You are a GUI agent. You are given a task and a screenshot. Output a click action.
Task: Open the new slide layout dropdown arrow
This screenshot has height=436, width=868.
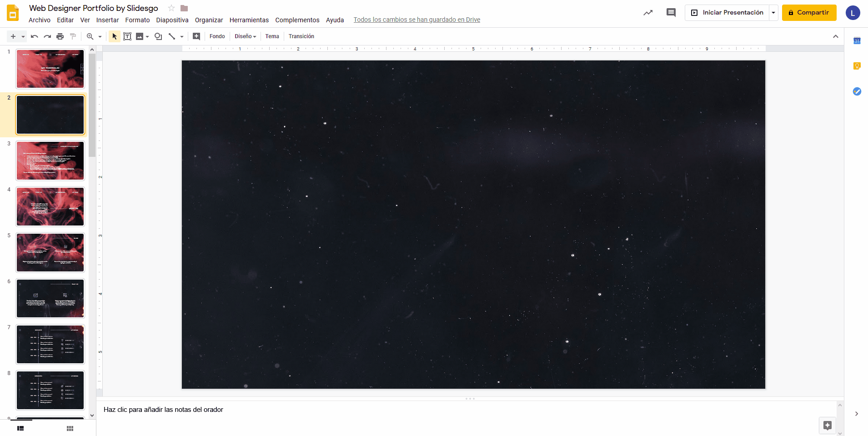pos(23,36)
